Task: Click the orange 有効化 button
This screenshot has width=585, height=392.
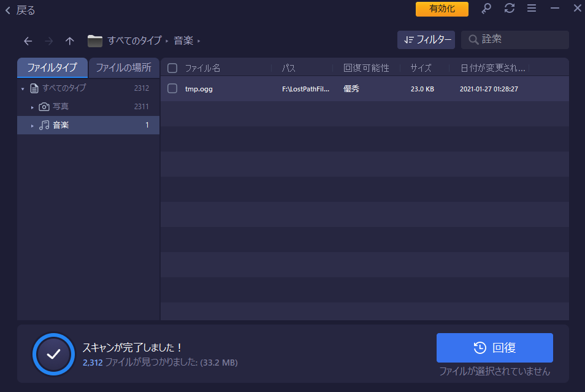Action: pyautogui.click(x=442, y=9)
